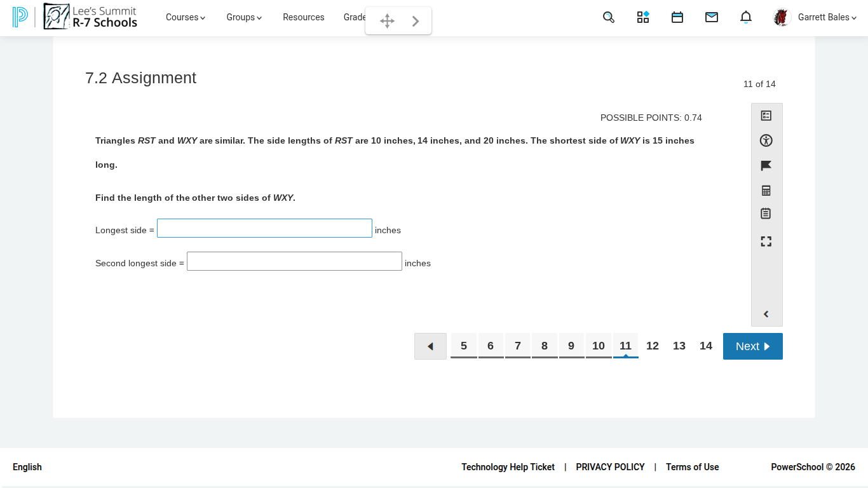
Task: Open the notifications bell icon
Action: pyautogui.click(x=745, y=17)
